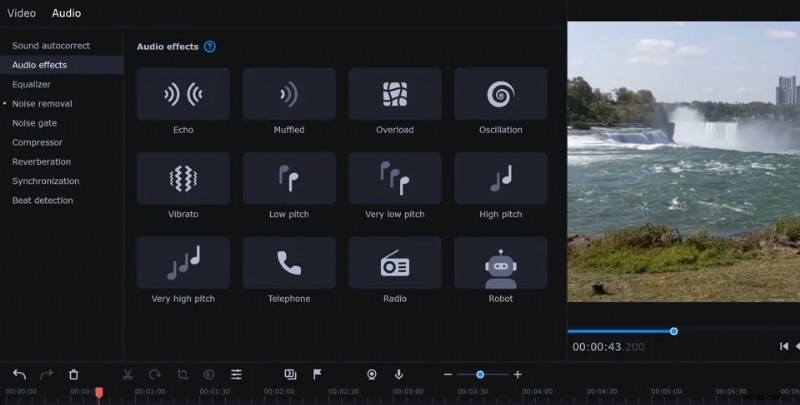Choose the Very high pitch effect
The width and height of the screenshot is (800, 405).
183,263
